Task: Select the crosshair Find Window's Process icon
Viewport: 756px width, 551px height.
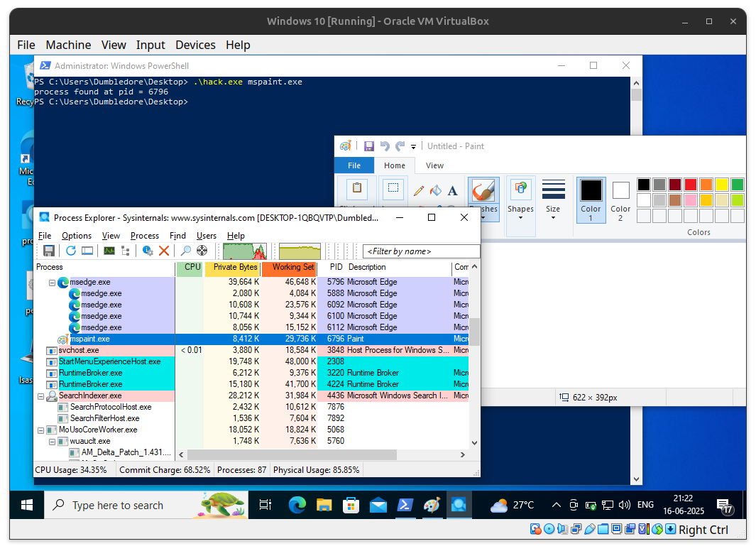Action: point(202,251)
